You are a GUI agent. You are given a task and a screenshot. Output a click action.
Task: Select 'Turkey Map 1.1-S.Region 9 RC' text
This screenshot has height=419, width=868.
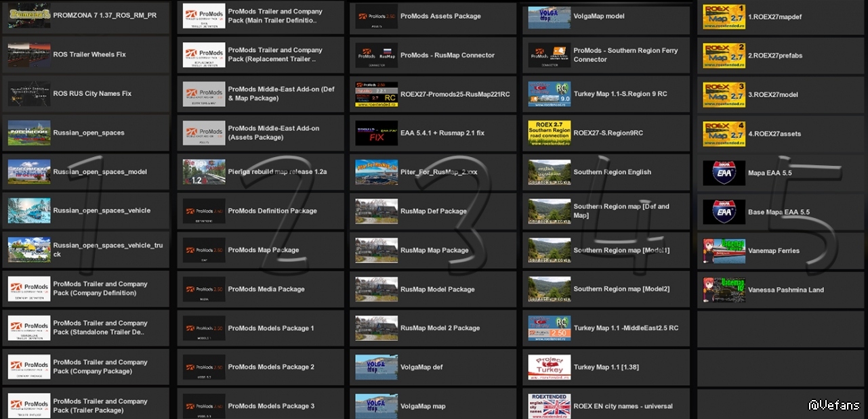pos(621,94)
